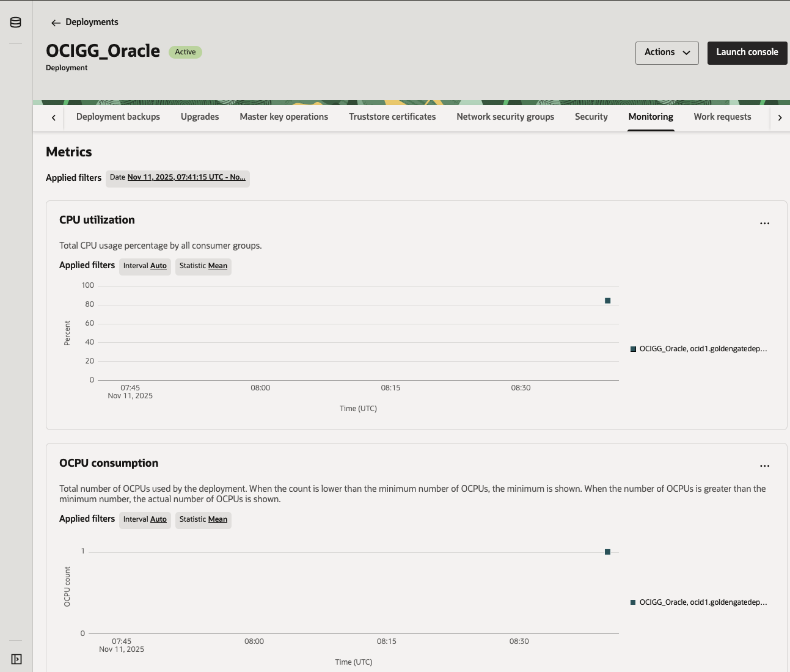Open the OCI database navigation icon
Screen dimensions: 790x672
tap(15, 22)
